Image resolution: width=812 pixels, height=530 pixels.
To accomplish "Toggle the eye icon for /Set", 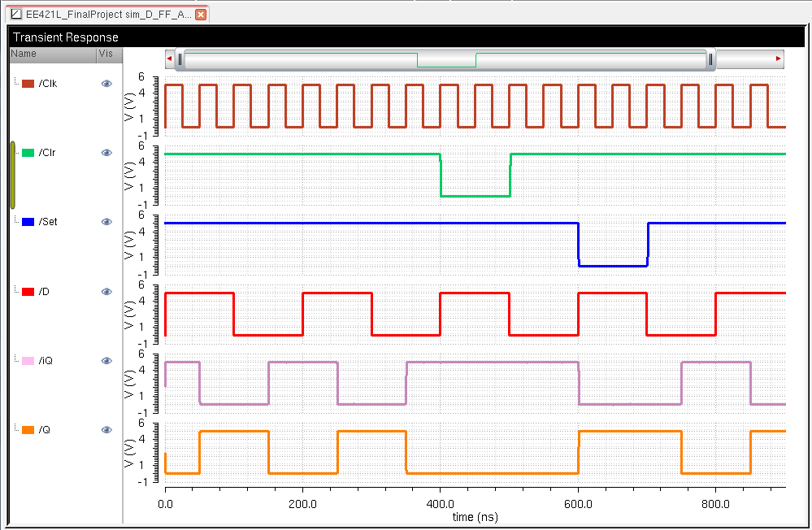I will click(106, 222).
